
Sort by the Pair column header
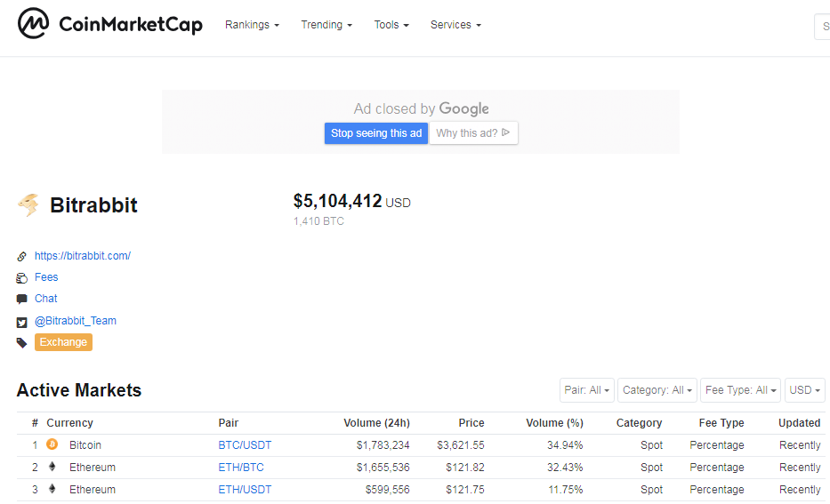(229, 423)
